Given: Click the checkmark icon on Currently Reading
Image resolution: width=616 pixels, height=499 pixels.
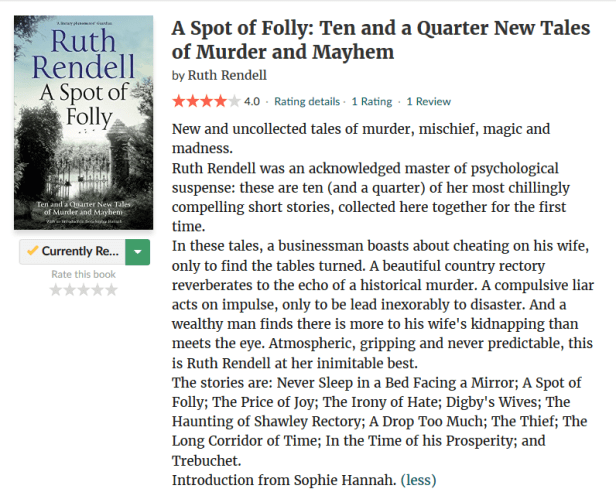Looking at the screenshot, I should pyautogui.click(x=33, y=251).
